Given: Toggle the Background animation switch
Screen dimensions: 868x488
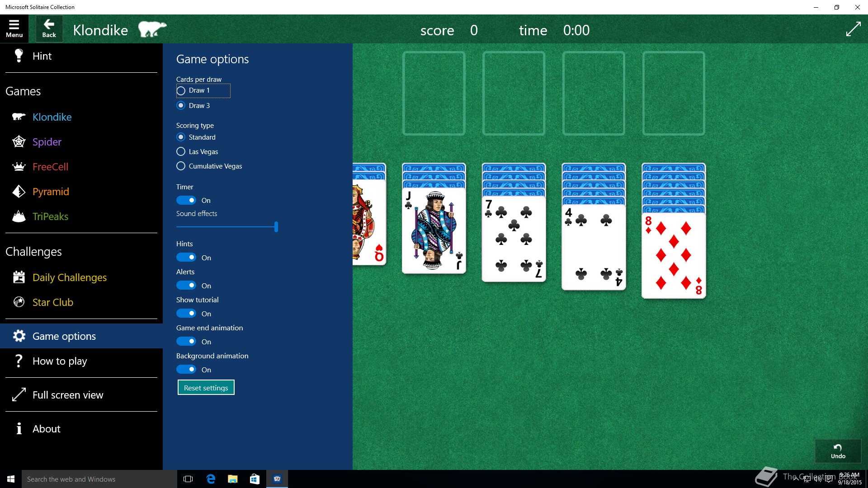Looking at the screenshot, I should tap(186, 369).
